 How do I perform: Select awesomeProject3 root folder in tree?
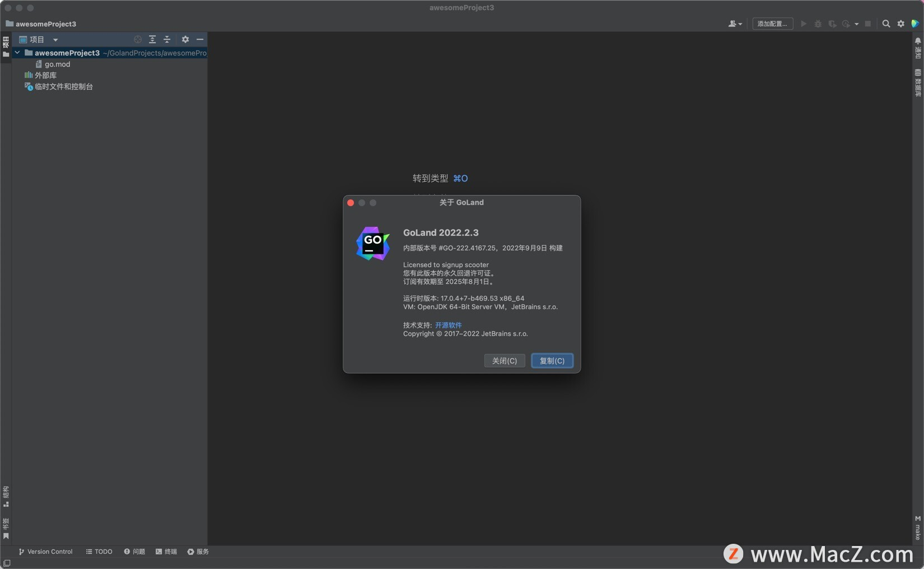pos(110,53)
